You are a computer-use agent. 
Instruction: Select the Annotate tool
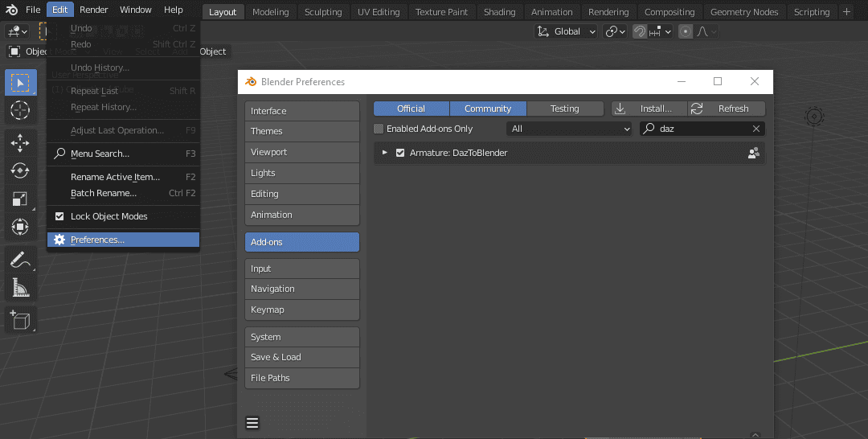[20, 260]
